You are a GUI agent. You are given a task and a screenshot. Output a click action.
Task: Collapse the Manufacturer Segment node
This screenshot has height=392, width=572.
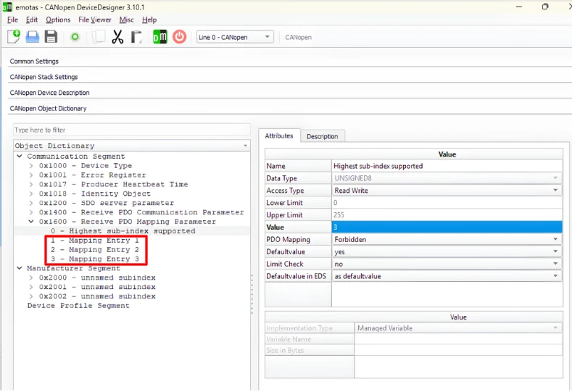(20, 268)
